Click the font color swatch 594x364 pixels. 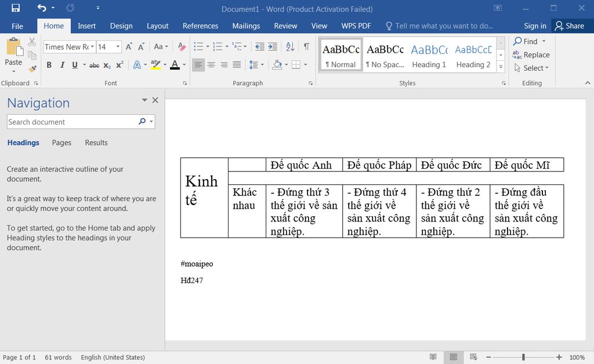click(x=175, y=65)
